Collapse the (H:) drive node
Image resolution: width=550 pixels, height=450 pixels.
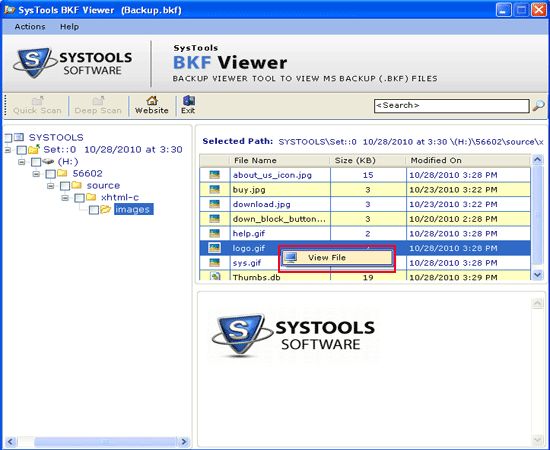[x=22, y=162]
